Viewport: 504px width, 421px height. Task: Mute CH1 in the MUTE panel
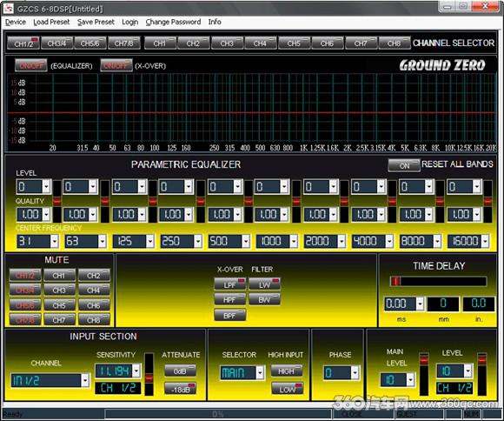[59, 276]
